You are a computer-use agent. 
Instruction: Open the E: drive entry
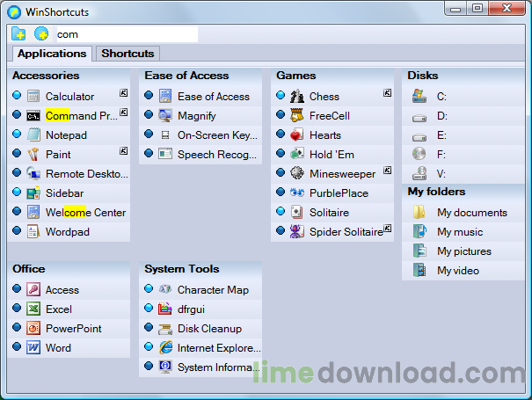[463, 135]
